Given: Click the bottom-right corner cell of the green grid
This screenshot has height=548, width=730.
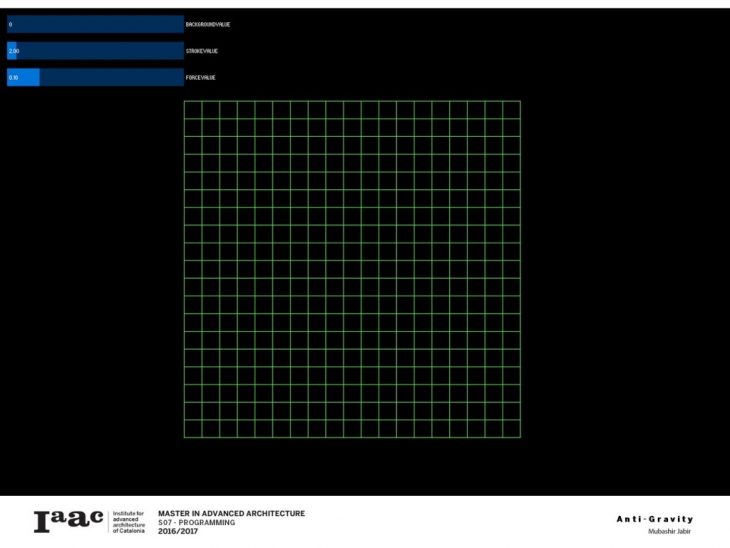Looking at the screenshot, I should point(511,429).
